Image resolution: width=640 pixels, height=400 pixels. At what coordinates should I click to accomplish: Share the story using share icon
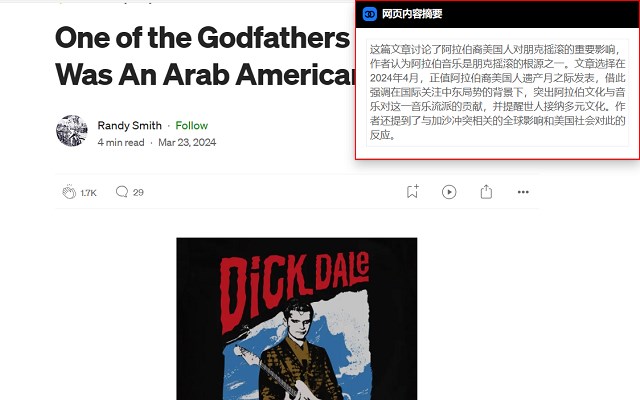pos(486,191)
